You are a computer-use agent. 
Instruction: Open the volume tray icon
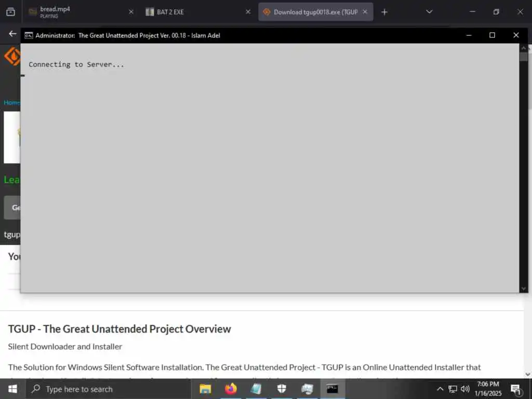pos(465,389)
